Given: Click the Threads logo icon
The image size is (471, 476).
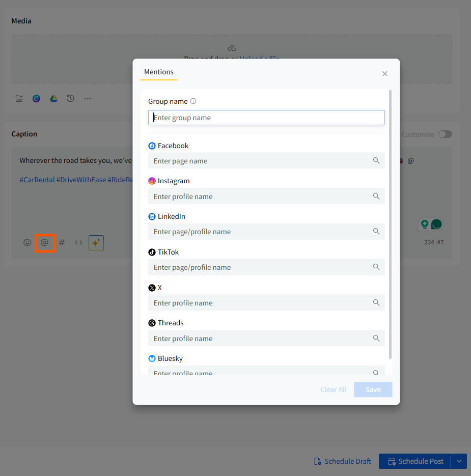Looking at the screenshot, I should pos(152,323).
